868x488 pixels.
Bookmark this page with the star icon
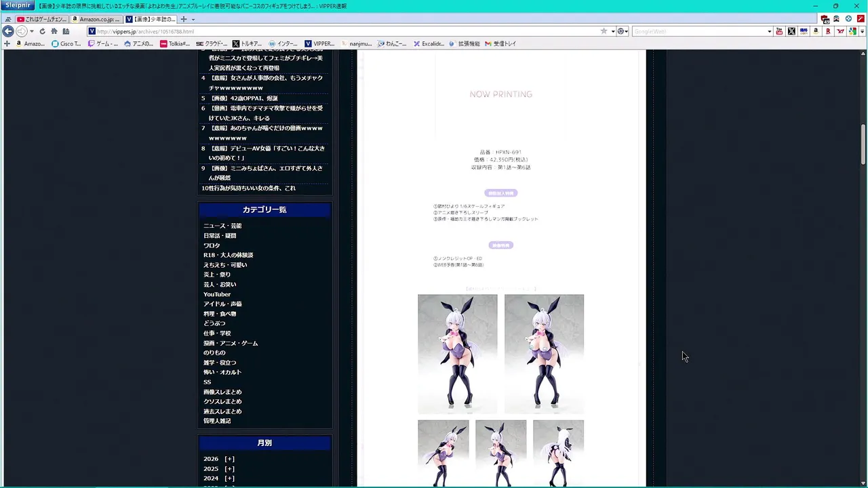coord(604,31)
